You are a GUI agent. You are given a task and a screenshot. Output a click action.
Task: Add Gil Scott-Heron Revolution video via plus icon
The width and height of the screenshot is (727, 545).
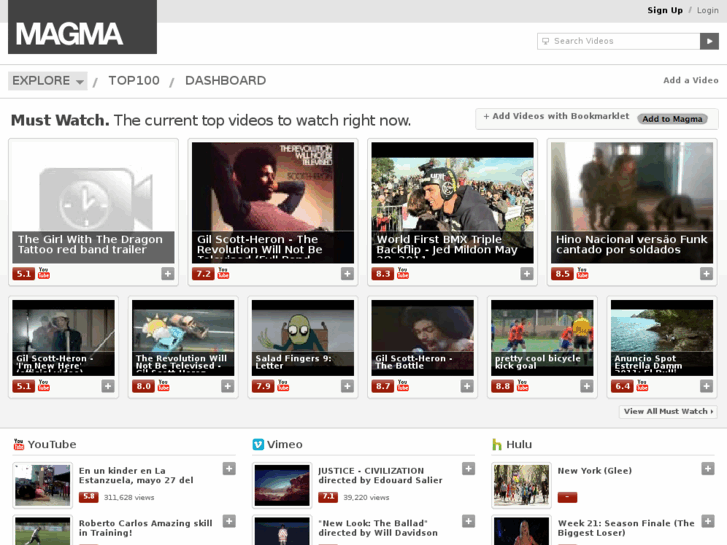pyautogui.click(x=347, y=274)
